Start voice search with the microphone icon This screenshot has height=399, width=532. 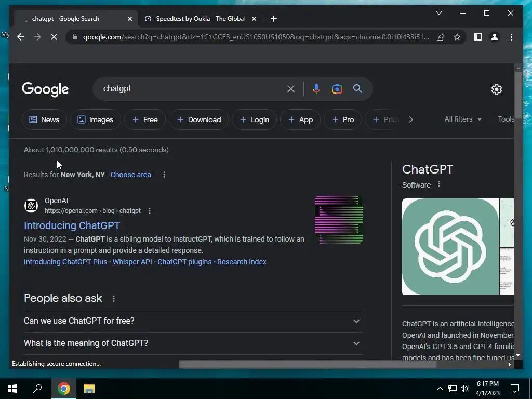coord(316,89)
